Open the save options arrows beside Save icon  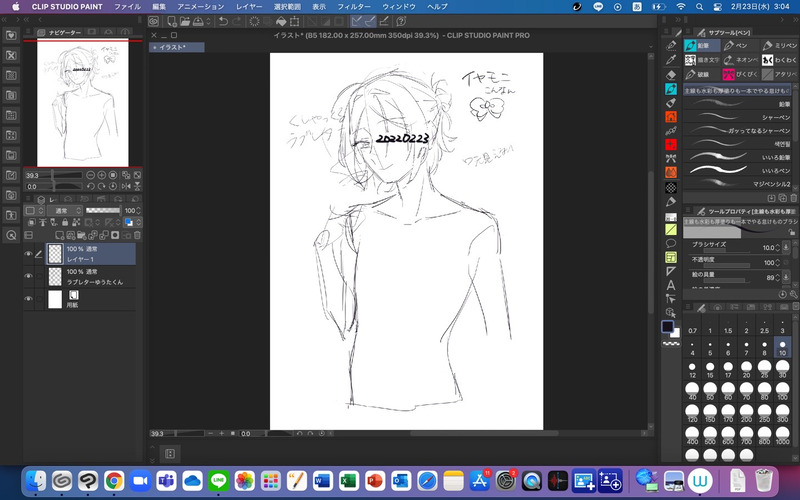208,22
